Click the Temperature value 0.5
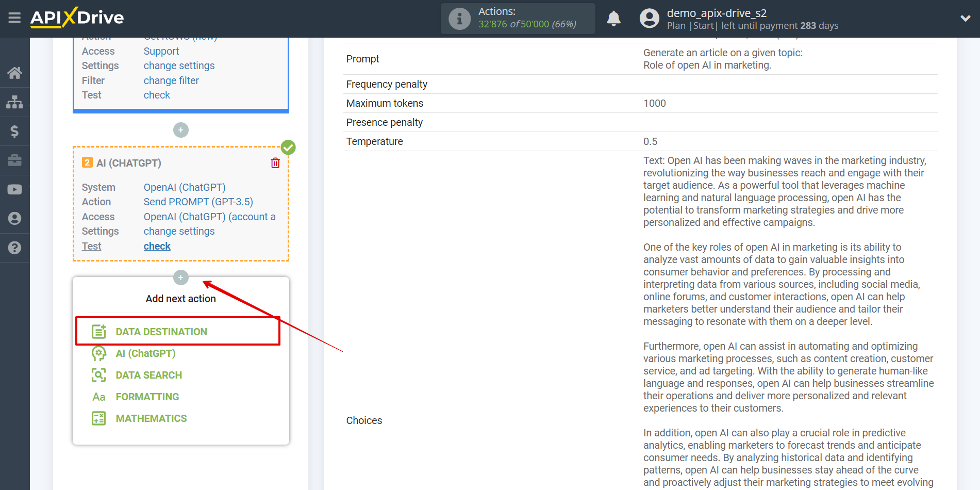Screen dimensions: 980x490 coord(650,141)
